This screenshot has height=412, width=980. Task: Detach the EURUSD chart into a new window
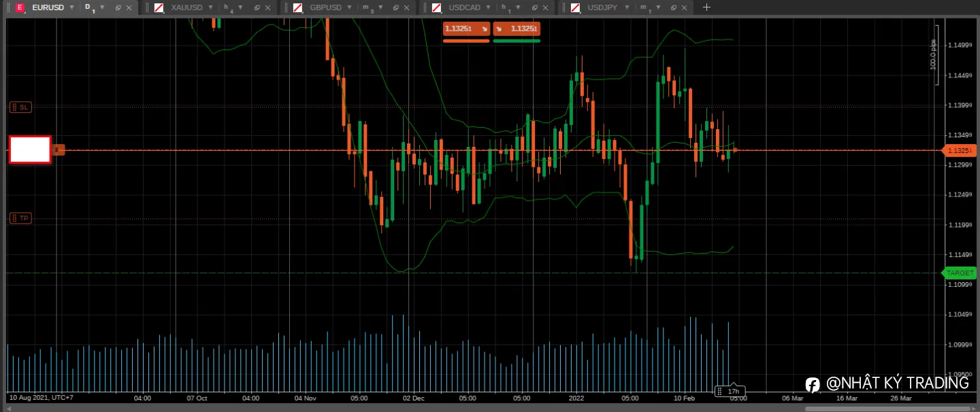point(118,7)
